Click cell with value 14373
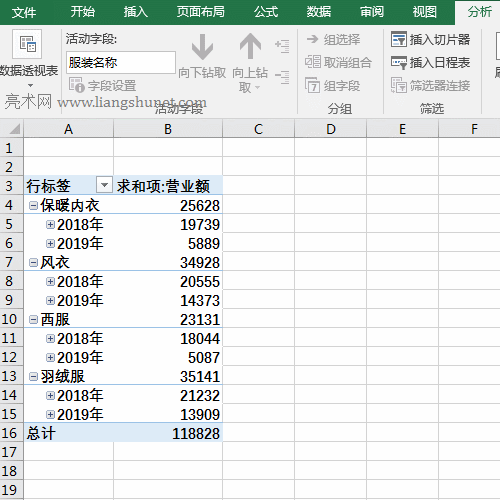This screenshot has height=500, width=500. (168, 300)
